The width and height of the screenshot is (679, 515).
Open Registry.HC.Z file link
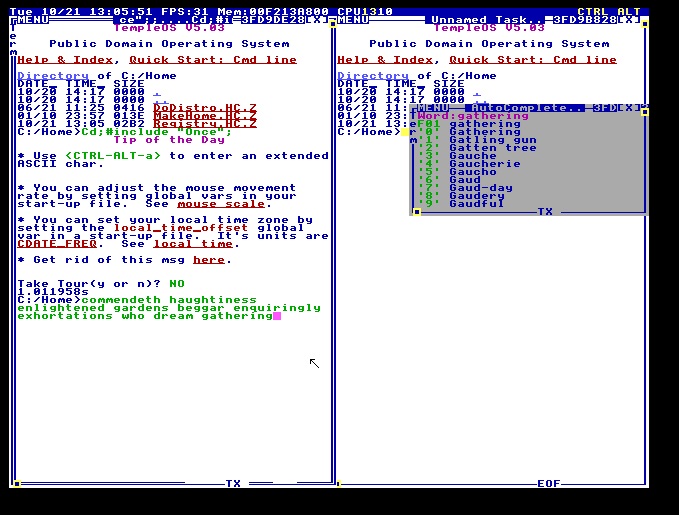pos(205,124)
